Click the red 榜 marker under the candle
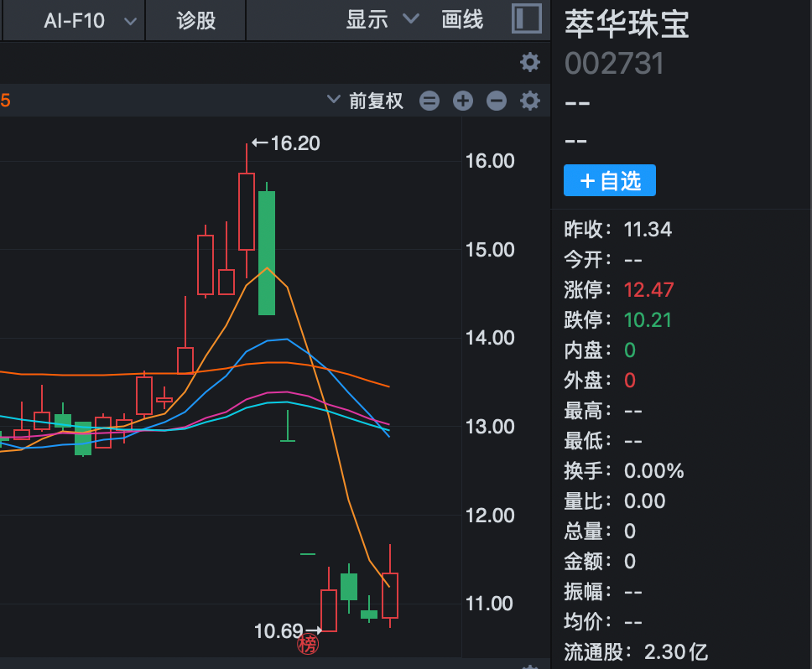Screen dimensions: 812x669 pyautogui.click(x=309, y=644)
